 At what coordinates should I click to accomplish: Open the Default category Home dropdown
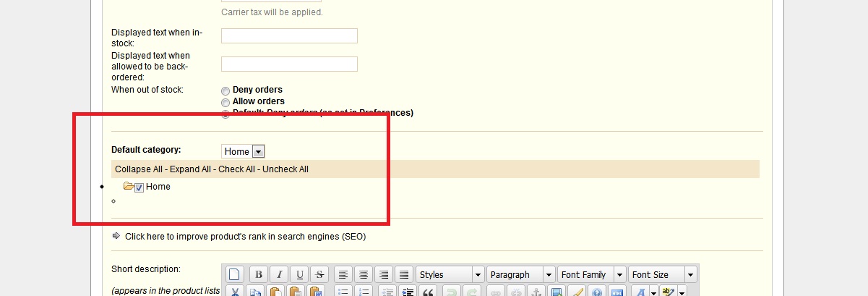tap(243, 151)
